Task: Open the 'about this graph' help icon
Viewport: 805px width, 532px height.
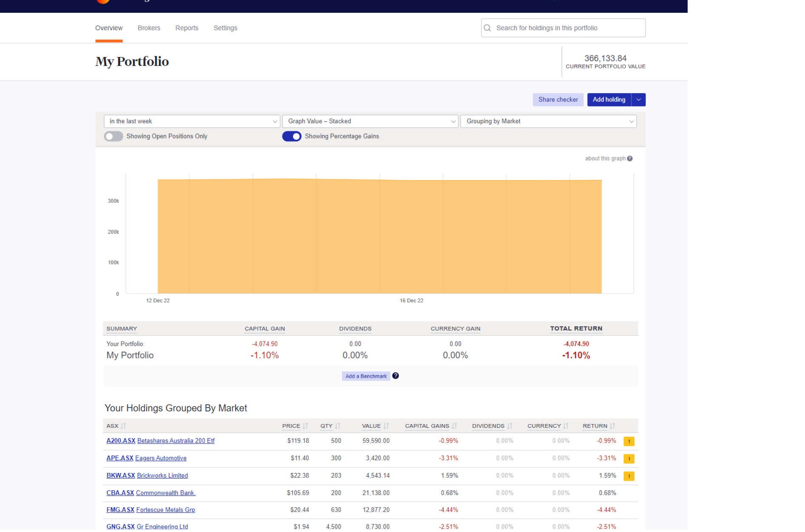Action: (x=630, y=158)
